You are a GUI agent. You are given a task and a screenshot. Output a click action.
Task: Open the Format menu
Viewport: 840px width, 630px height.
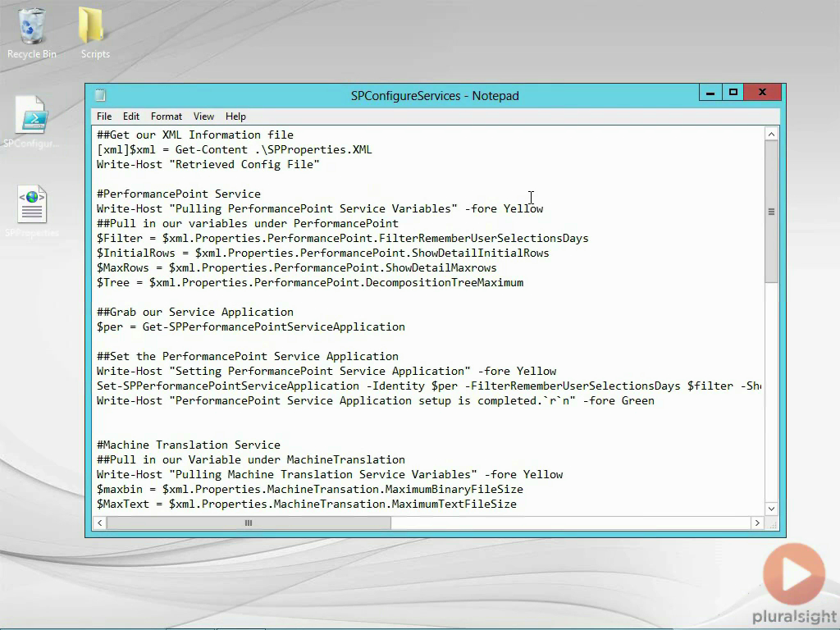pyautogui.click(x=167, y=116)
